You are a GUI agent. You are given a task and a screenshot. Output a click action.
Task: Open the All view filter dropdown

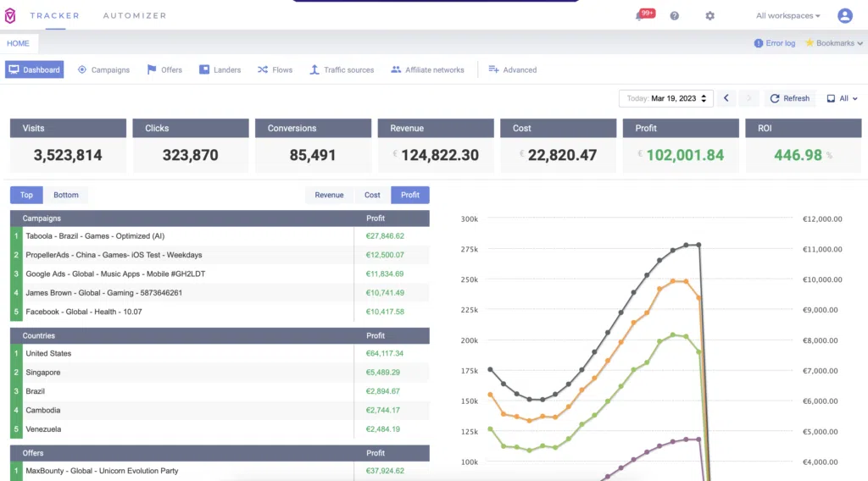[x=842, y=98]
